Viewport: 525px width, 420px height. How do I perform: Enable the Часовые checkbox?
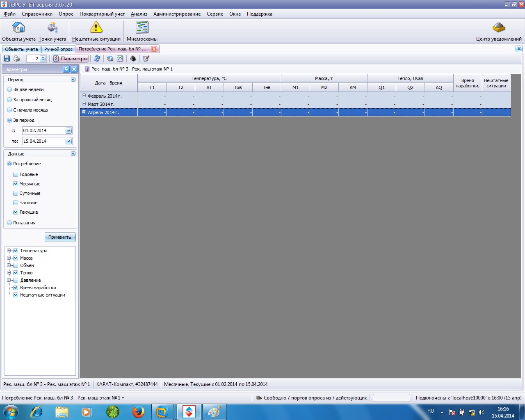coord(16,203)
